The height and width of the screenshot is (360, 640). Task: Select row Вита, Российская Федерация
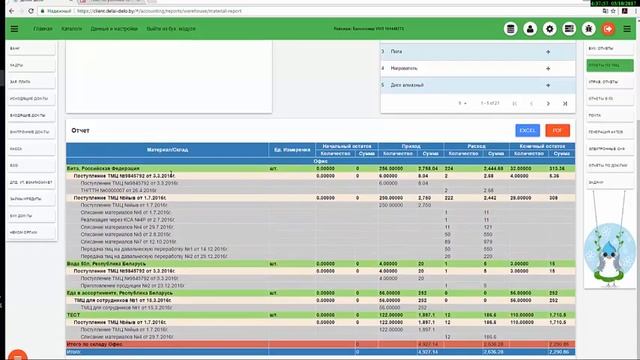click(x=320, y=169)
